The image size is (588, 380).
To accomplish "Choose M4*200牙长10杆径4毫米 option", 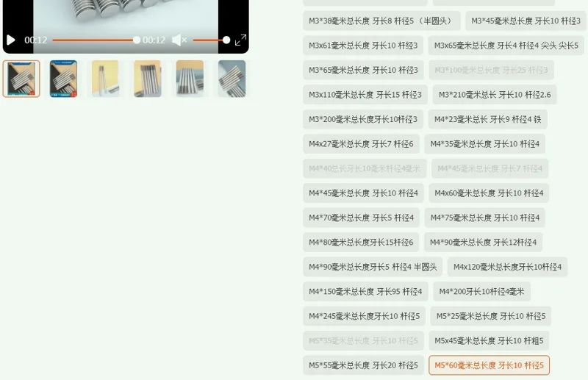I will click(482, 292).
